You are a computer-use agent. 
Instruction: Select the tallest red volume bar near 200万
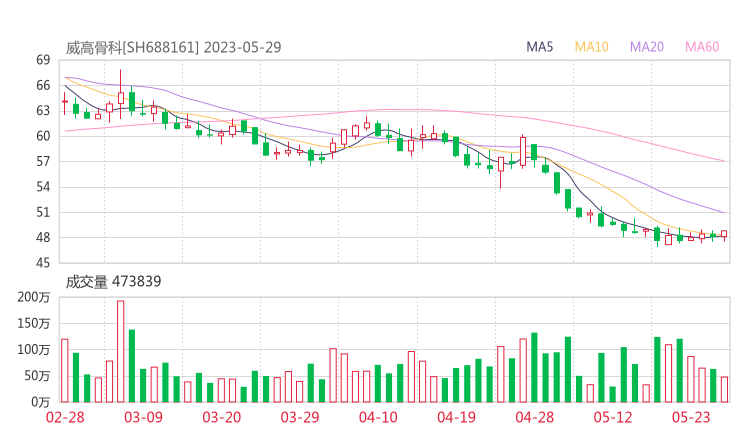pos(120,351)
